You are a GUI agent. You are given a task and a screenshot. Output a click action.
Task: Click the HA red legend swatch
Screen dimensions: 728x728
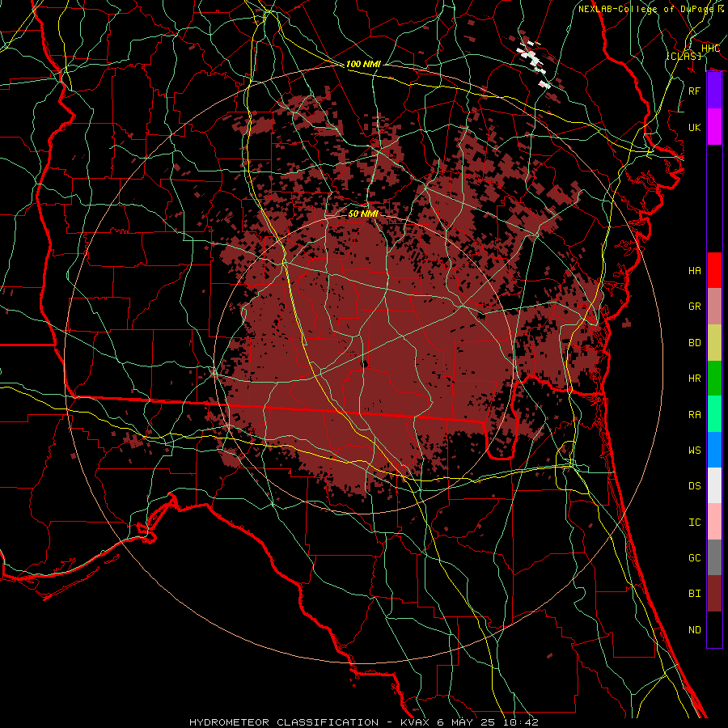click(x=714, y=270)
